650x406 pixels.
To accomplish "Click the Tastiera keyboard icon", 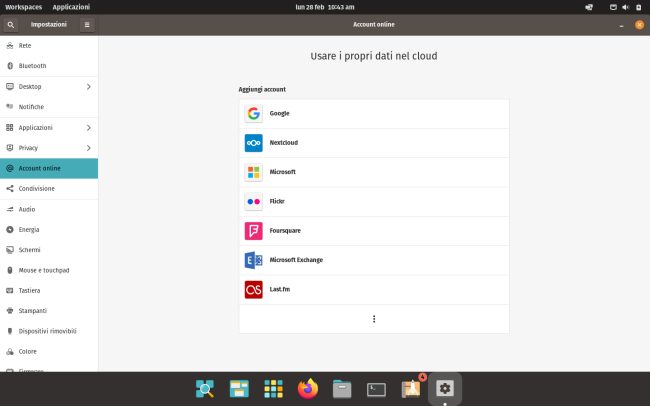I will click(x=10, y=290).
